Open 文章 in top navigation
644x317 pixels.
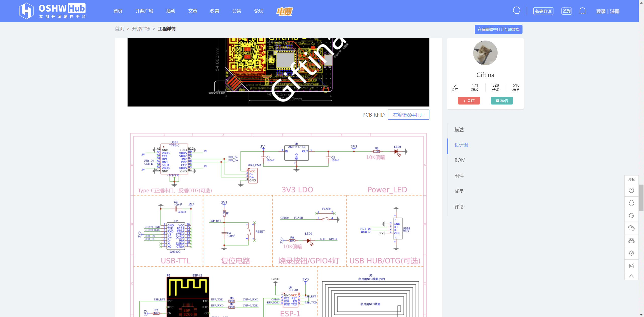pos(193,11)
